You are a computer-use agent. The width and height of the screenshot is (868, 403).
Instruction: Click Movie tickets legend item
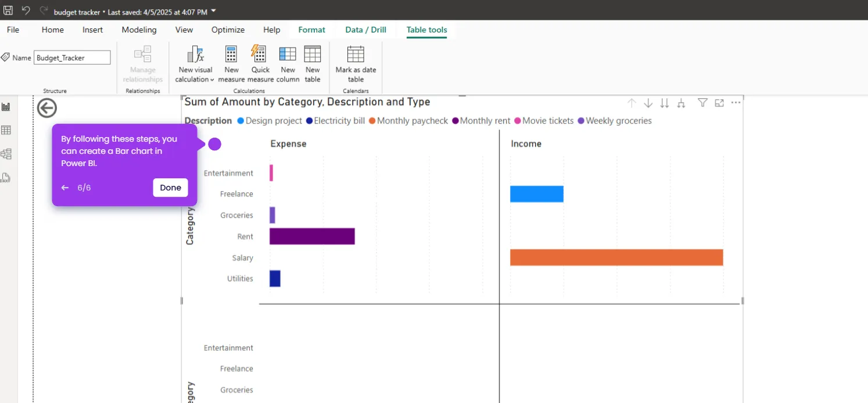point(544,121)
